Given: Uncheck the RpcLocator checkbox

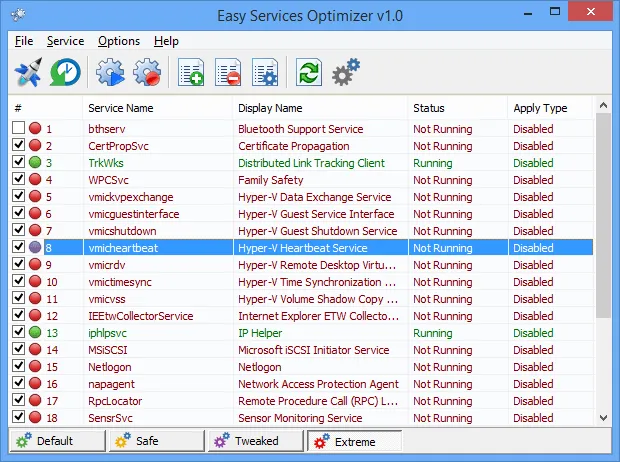Looking at the screenshot, I should pos(19,400).
